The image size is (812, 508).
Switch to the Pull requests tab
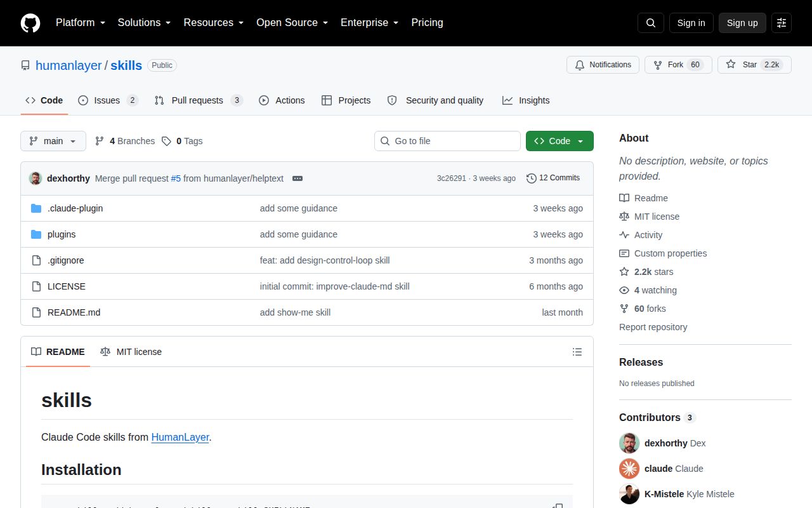coord(199,100)
